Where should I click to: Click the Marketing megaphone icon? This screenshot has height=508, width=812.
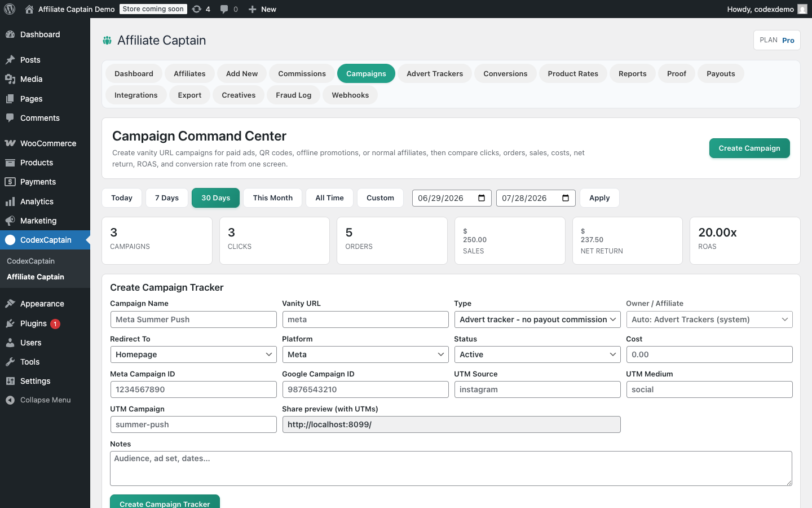[10, 221]
